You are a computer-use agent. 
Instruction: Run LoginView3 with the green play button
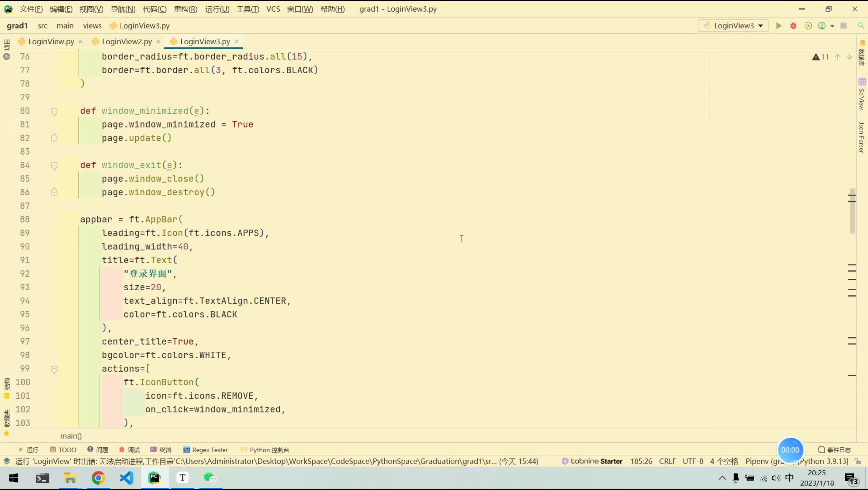[779, 26]
